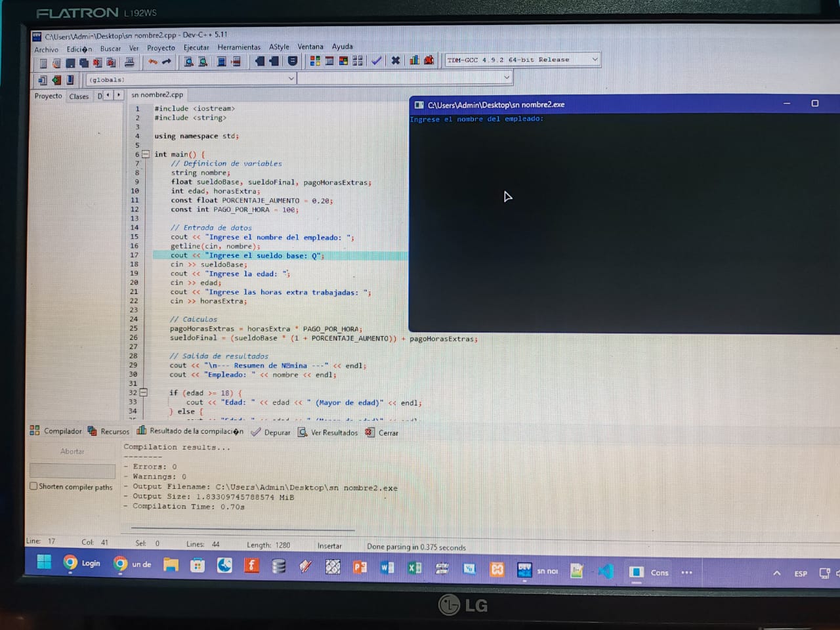
Task: Click the Print icon in the toolbar
Action: (x=129, y=62)
